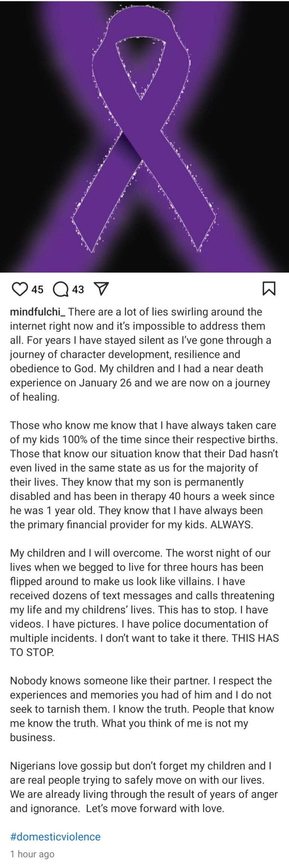Open the #domesticviolence hashtag
Screen dimensions: 289x868
click(55, 837)
